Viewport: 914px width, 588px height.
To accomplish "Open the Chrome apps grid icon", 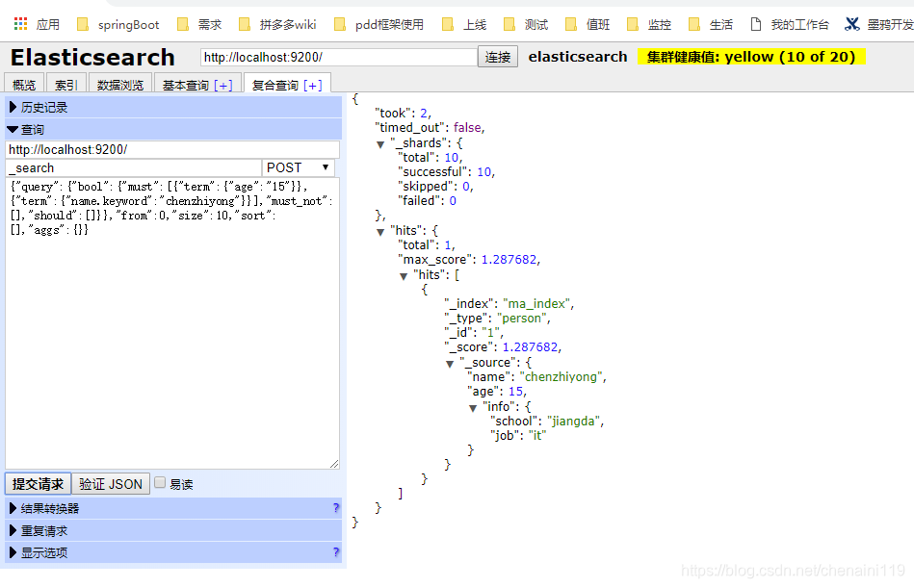I will click(x=20, y=24).
